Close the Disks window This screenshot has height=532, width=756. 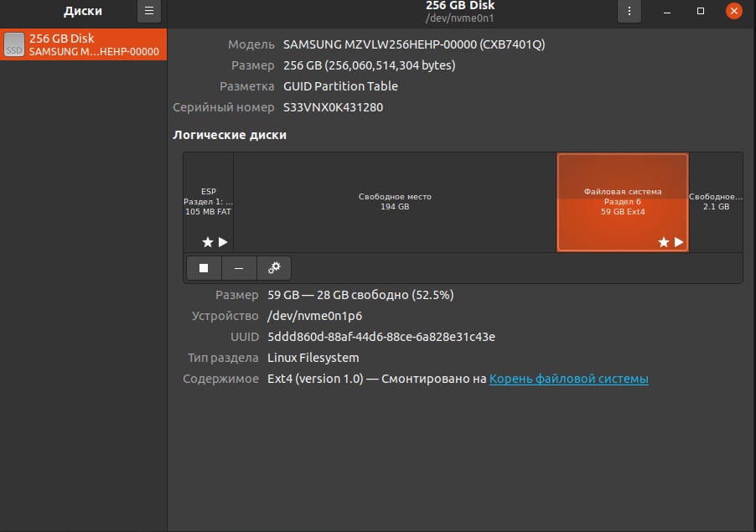[x=734, y=11]
